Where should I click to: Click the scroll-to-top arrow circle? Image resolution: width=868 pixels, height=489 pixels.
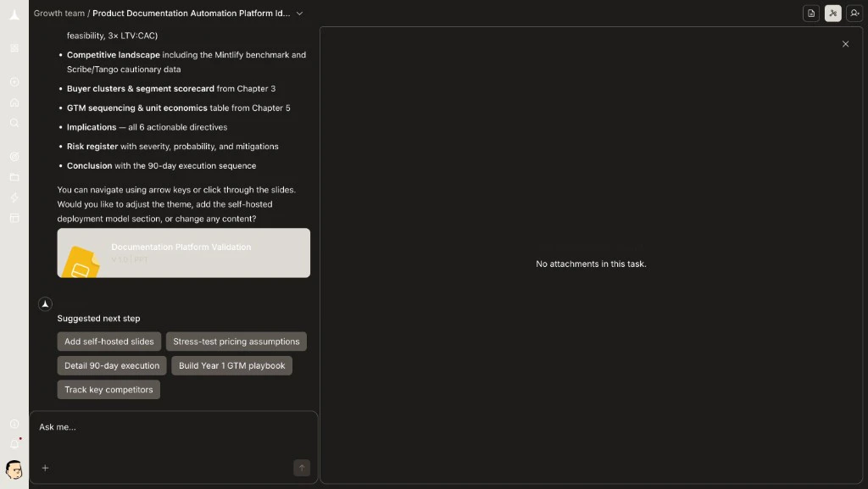click(x=45, y=303)
